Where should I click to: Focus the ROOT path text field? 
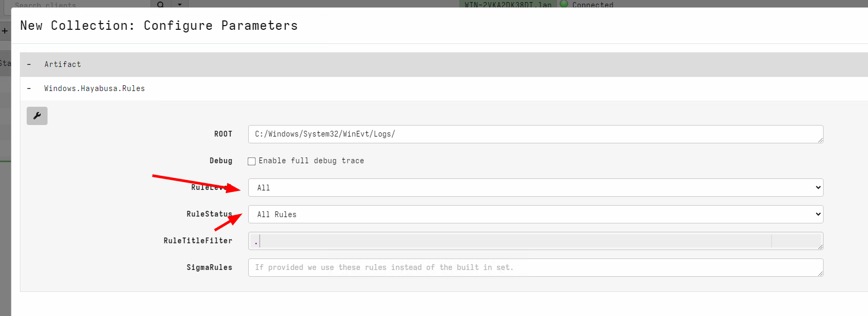(533, 134)
